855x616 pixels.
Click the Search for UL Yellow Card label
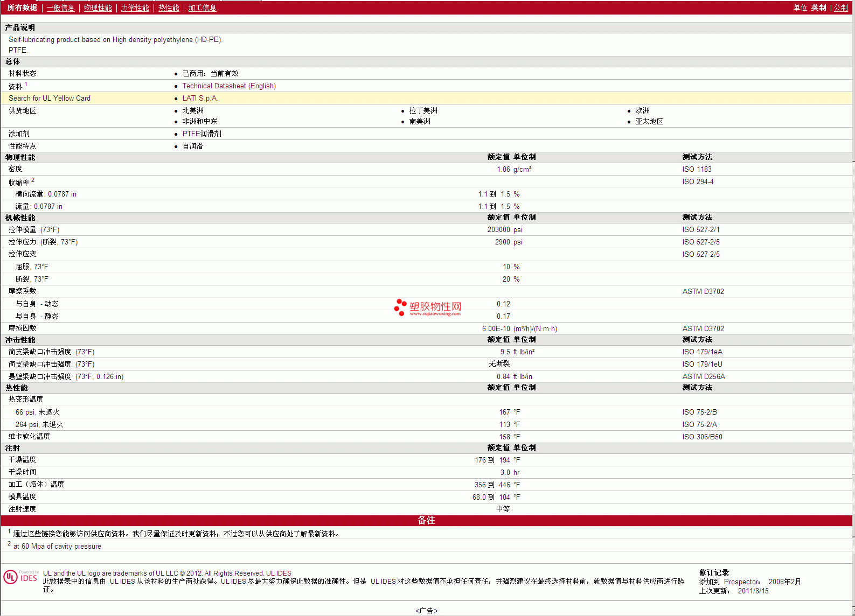(x=50, y=98)
